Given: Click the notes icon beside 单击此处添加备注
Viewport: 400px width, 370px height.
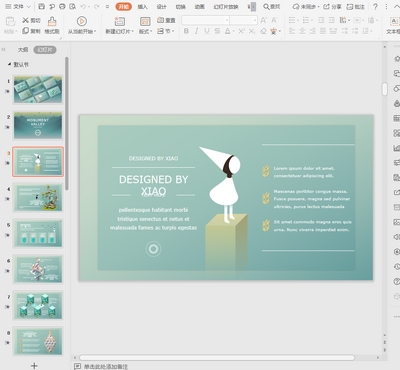Looking at the screenshot, I should pos(77,366).
